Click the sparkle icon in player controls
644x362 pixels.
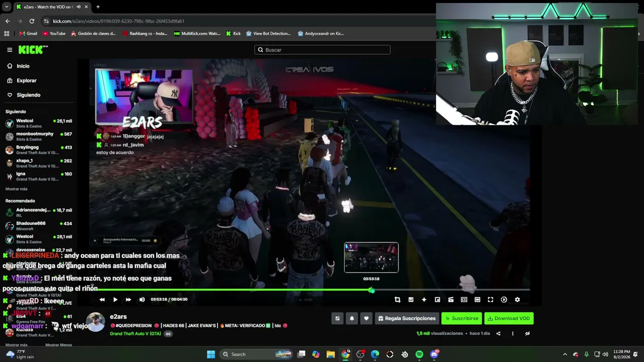(x=424, y=300)
